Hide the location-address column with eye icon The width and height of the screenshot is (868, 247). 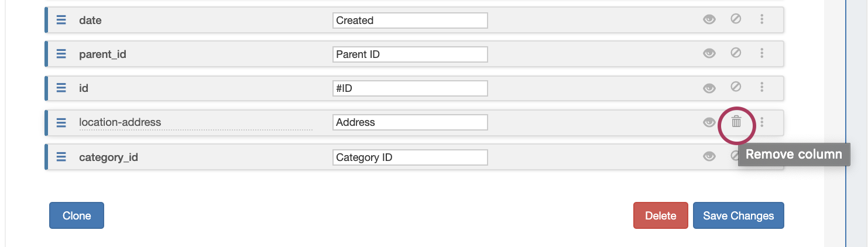[709, 122]
